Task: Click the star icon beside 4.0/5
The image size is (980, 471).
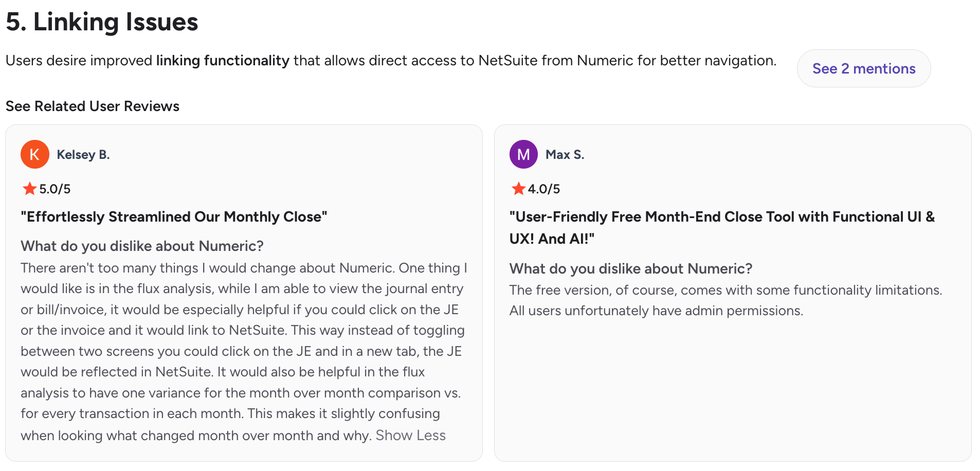Action: coord(518,189)
